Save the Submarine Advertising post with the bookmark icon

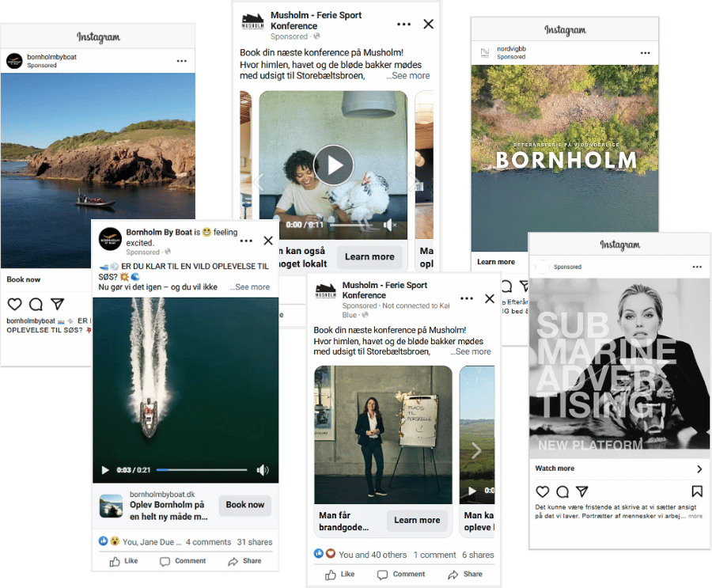coord(697,491)
